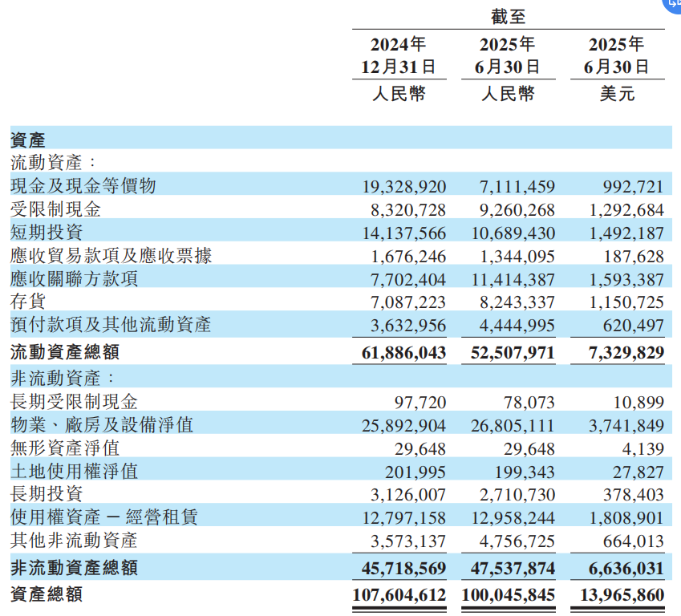681x616 pixels.
Task: Click the value 19,328,920
Action: pyautogui.click(x=404, y=187)
